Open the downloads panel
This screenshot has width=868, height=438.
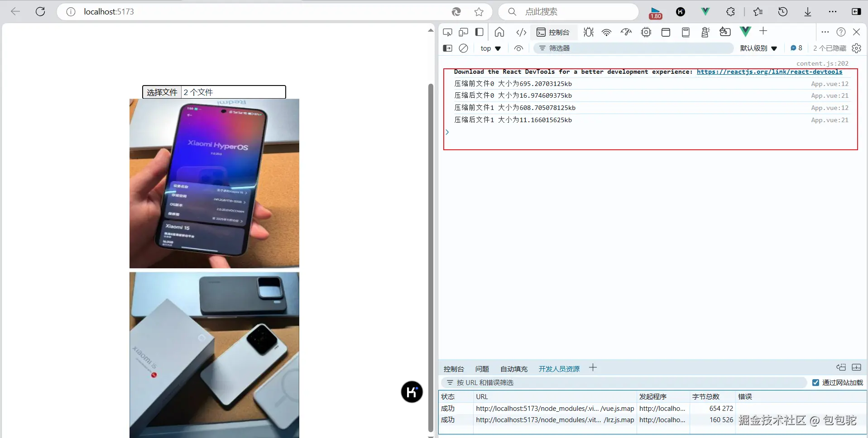pyautogui.click(x=808, y=12)
